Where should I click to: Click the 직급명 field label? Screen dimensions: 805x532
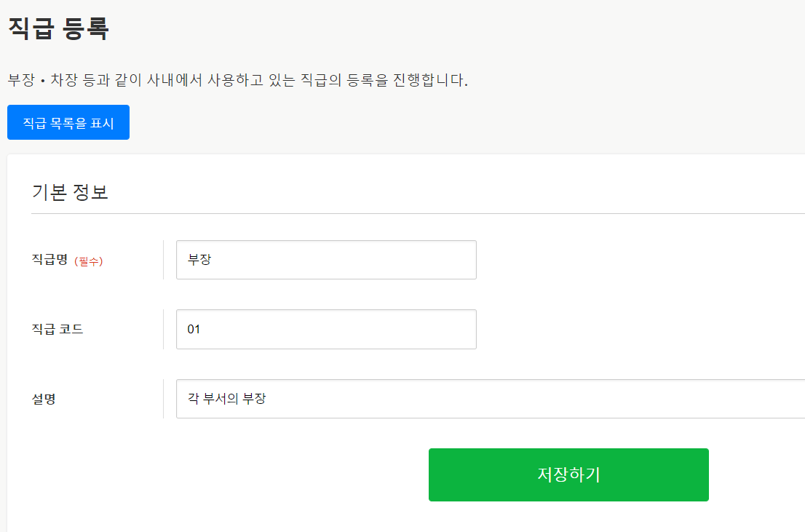[49, 260]
